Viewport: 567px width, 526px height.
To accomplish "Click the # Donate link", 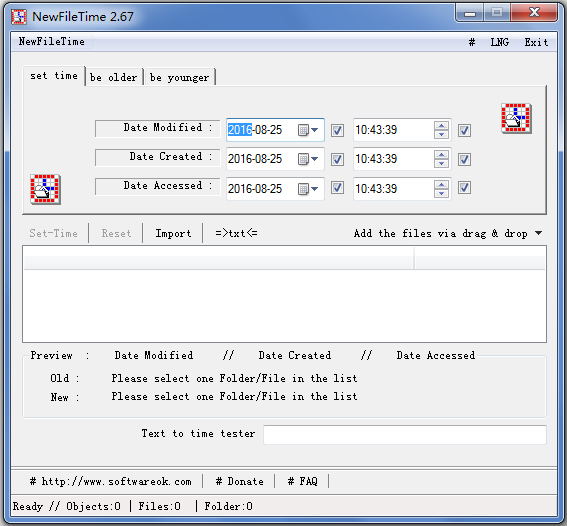I will coord(240,481).
